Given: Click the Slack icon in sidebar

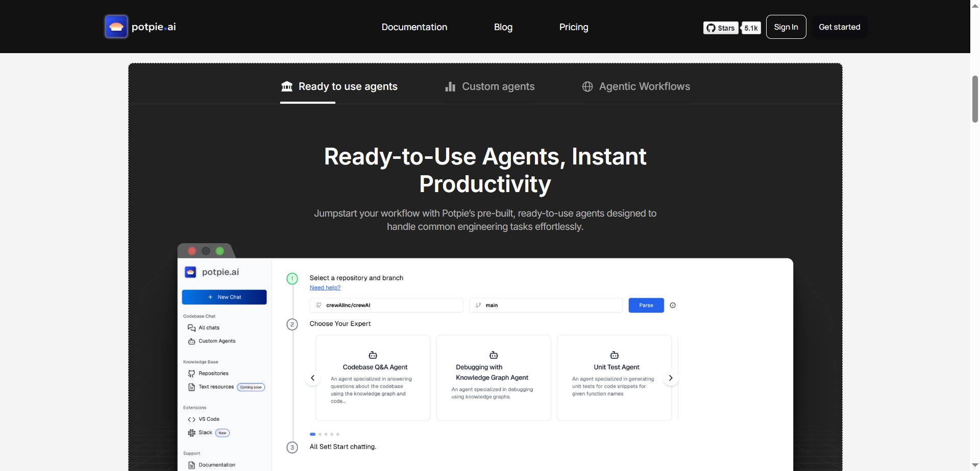Looking at the screenshot, I should tap(191, 433).
